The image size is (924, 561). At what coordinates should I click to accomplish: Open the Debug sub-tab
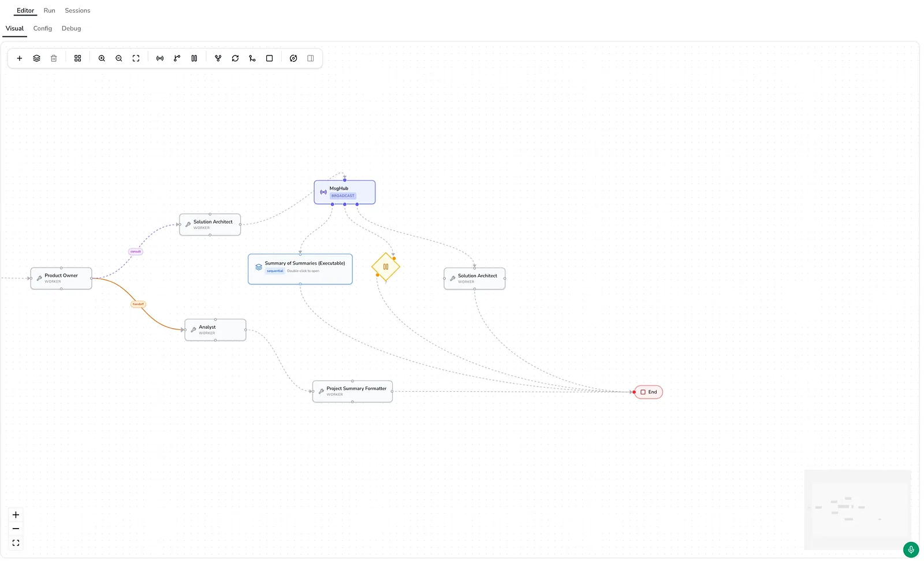pyautogui.click(x=72, y=28)
